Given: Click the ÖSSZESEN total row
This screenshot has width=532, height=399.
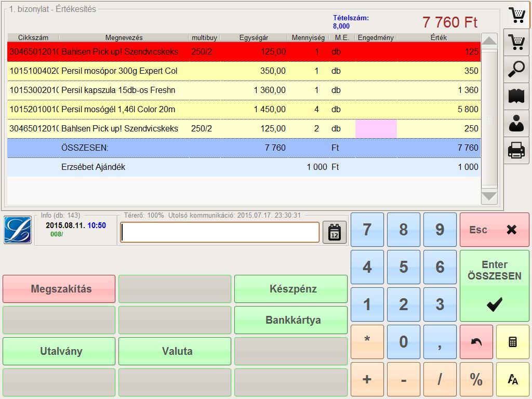Looking at the screenshot, I should (244, 148).
